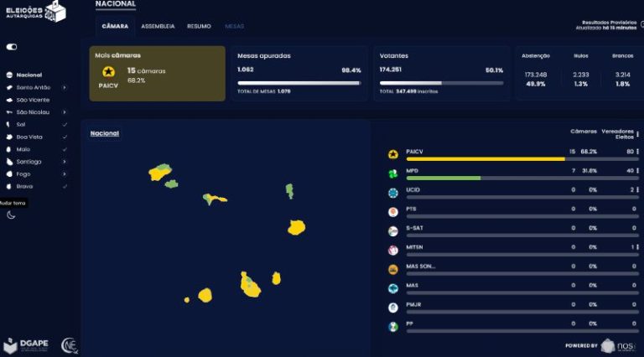The height and width of the screenshot is (357, 644).
Task: Click the PAICV star logo in results list
Action: click(x=392, y=153)
